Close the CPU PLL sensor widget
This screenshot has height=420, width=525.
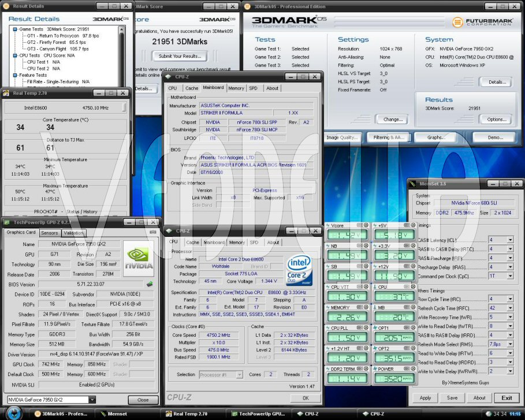[x=366, y=328]
